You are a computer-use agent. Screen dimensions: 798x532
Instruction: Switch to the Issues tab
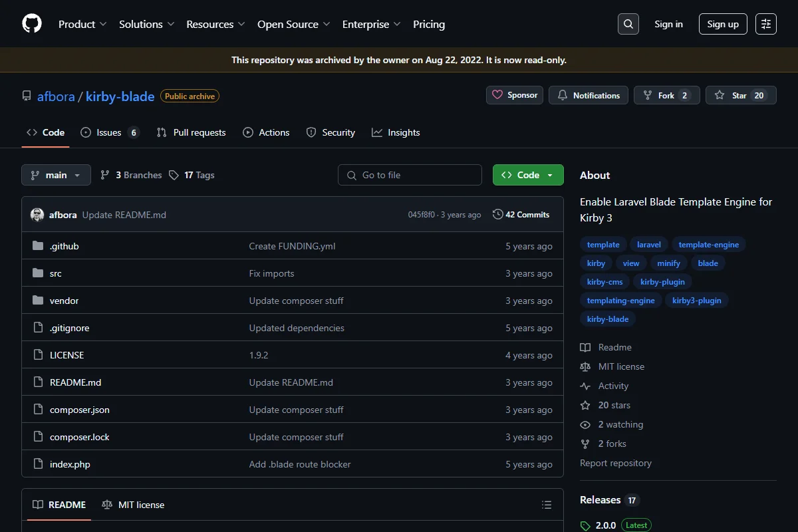[110, 132]
